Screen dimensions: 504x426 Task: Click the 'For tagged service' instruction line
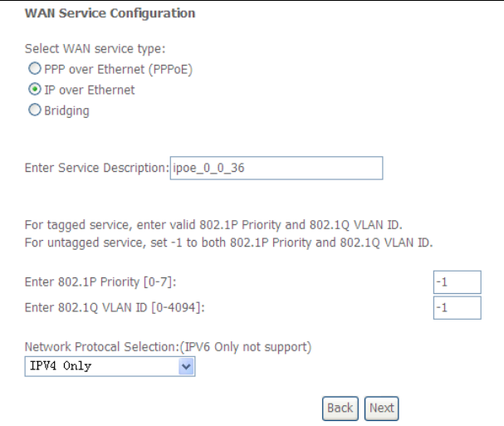[213, 226]
